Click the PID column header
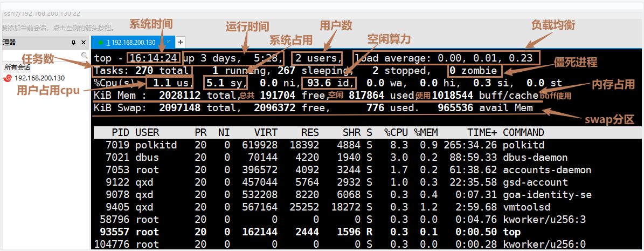 point(120,132)
